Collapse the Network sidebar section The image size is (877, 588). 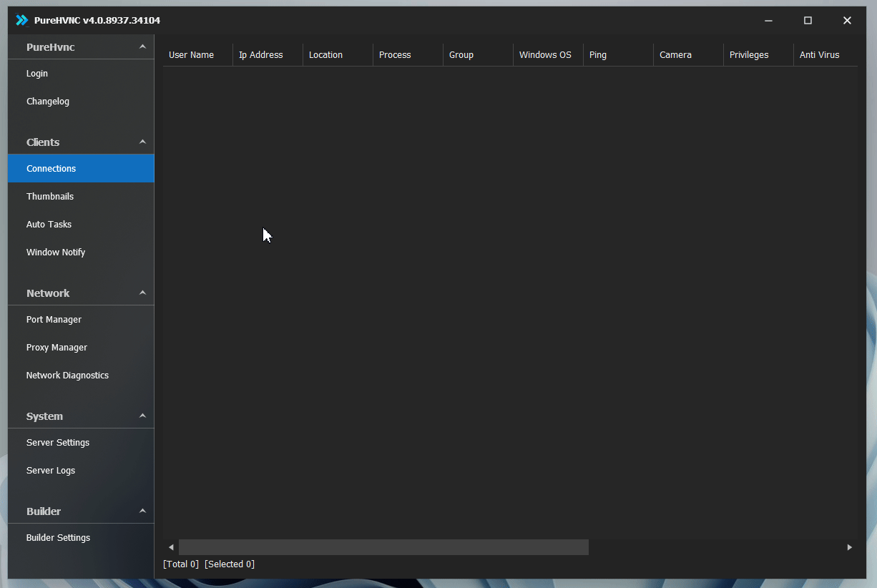tap(142, 293)
